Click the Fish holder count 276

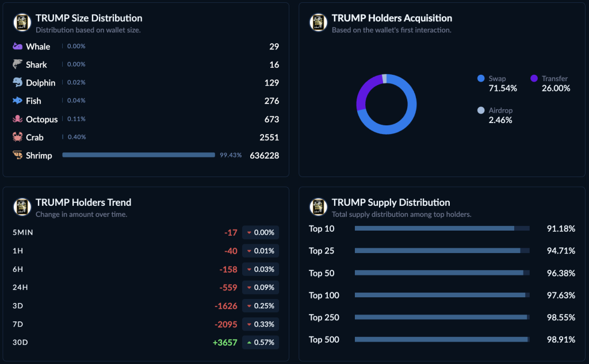(x=271, y=101)
